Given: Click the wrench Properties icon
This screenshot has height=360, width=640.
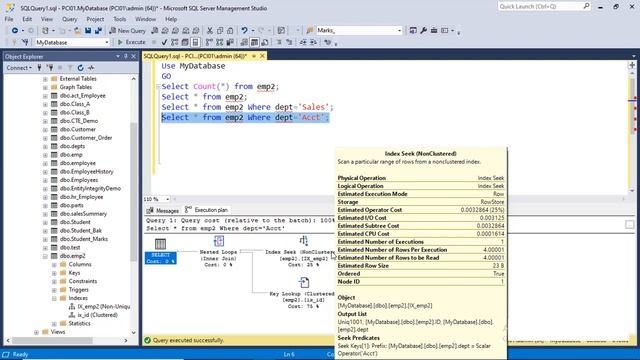Looking at the screenshot, I should pyautogui.click(x=423, y=31).
